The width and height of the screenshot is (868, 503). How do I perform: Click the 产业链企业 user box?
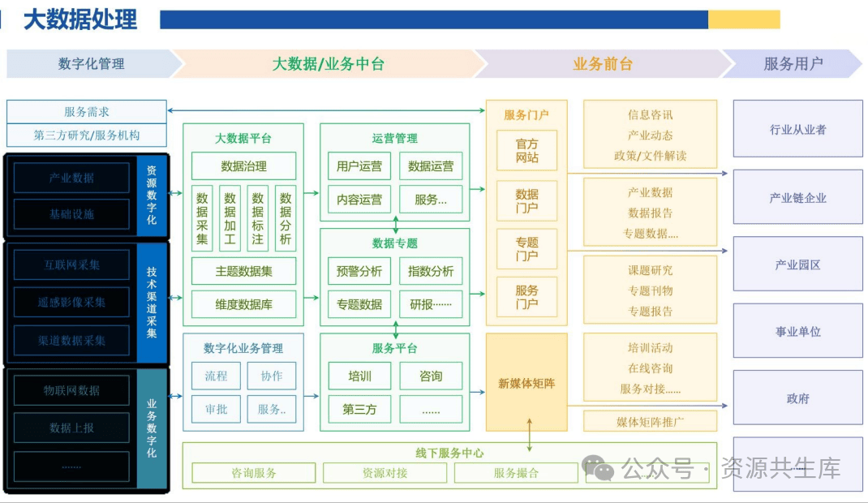(797, 197)
